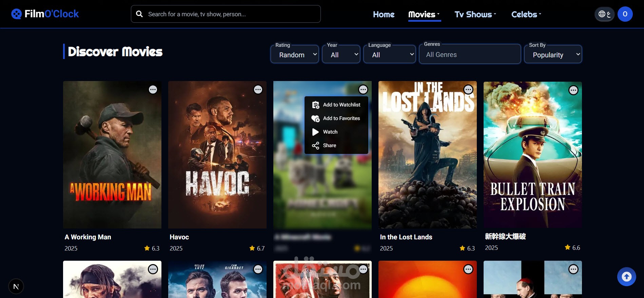The width and height of the screenshot is (644, 298).
Task: Click the year 2025 under Havoc
Action: tap(176, 249)
